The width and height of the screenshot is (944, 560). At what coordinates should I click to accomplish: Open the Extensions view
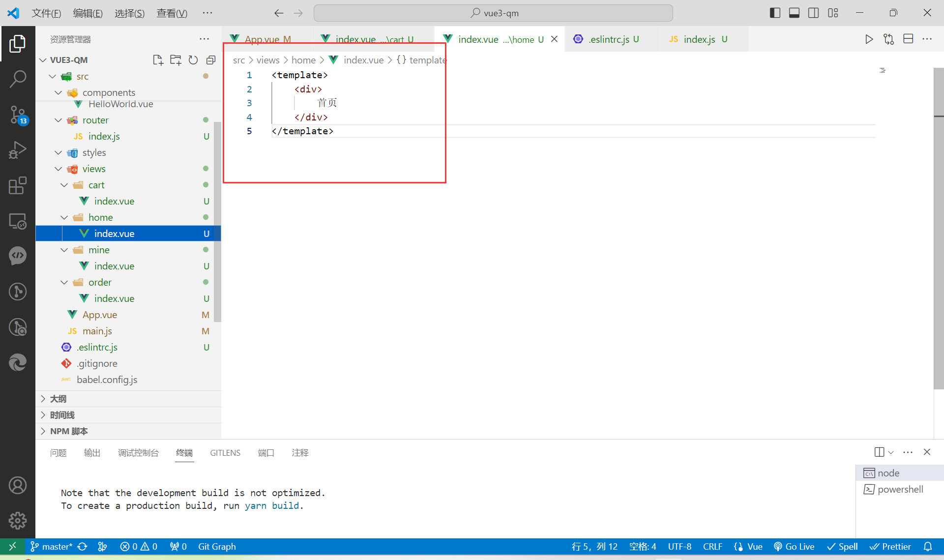point(18,185)
